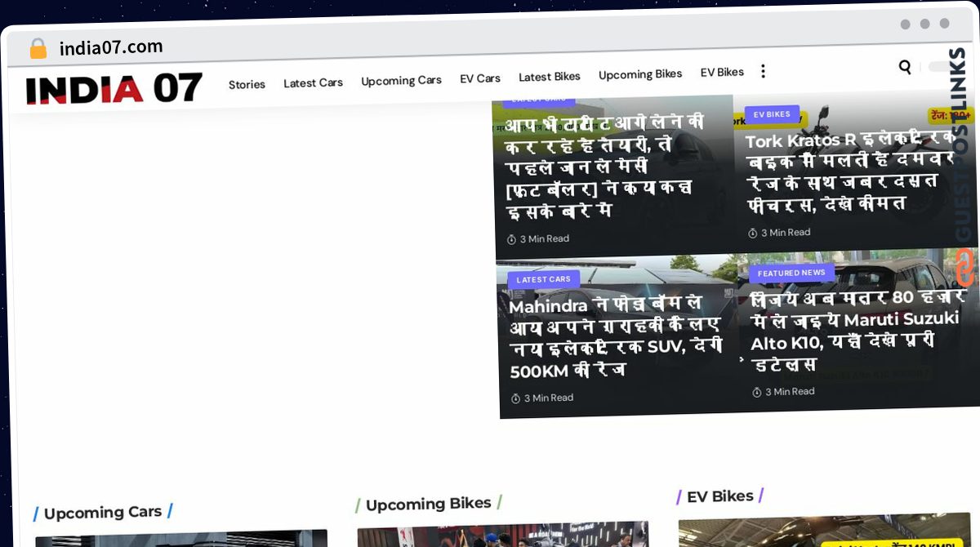This screenshot has height=547, width=980.
Task: Open the Upcoming Cars thumbnail image
Action: [181, 538]
